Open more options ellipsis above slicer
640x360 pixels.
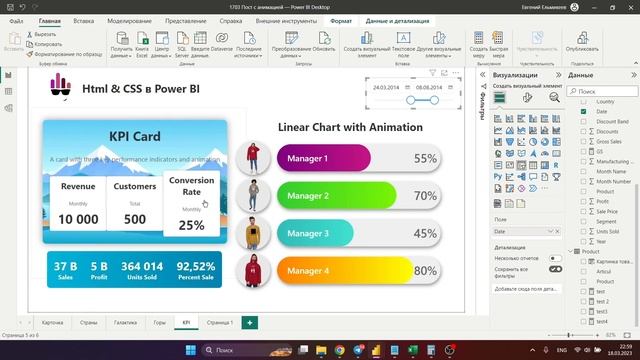(456, 73)
